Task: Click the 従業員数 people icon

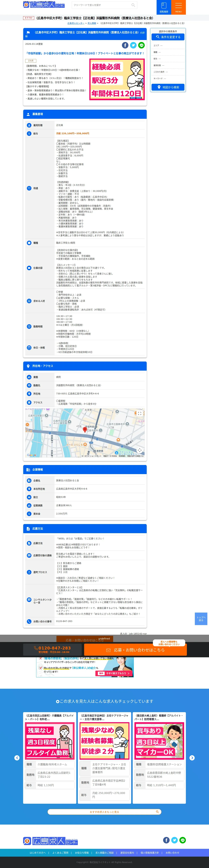Action: click(x=29, y=506)
